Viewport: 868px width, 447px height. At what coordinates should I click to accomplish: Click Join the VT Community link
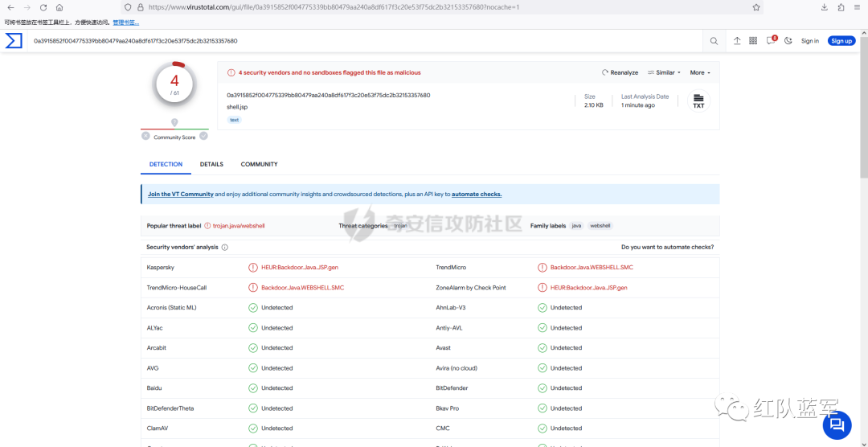(181, 195)
